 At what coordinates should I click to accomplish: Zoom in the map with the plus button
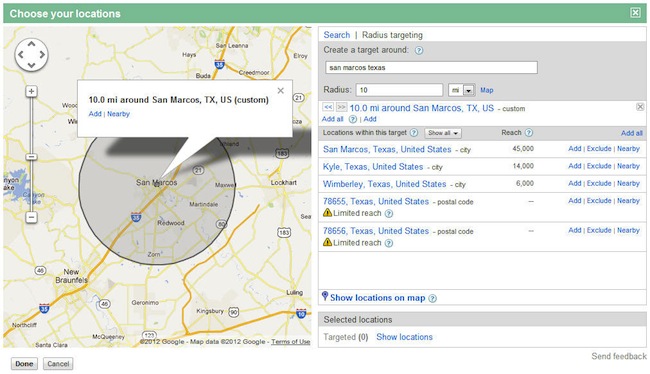(32, 91)
